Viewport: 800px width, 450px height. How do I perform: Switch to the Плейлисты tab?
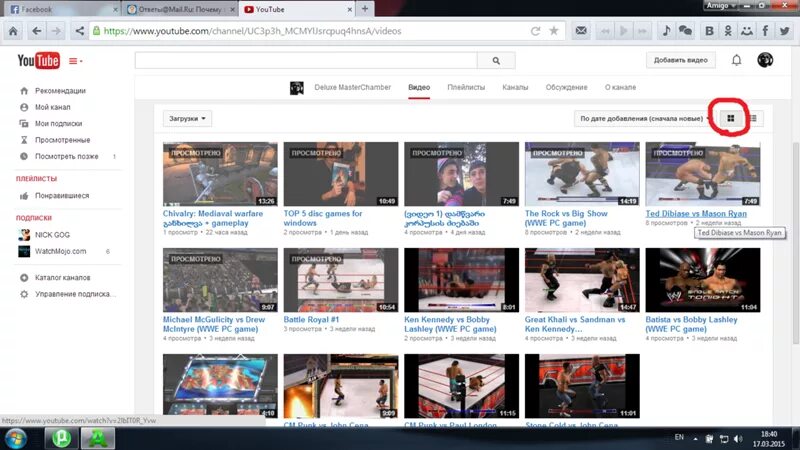tap(466, 87)
